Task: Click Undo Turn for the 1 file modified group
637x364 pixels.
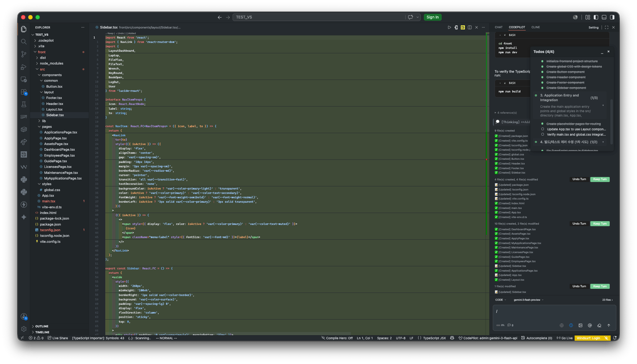Action: [579, 286]
